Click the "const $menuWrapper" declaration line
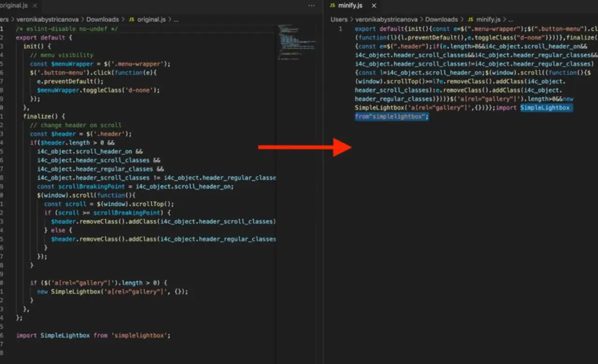This screenshot has height=364, width=598. [100, 64]
